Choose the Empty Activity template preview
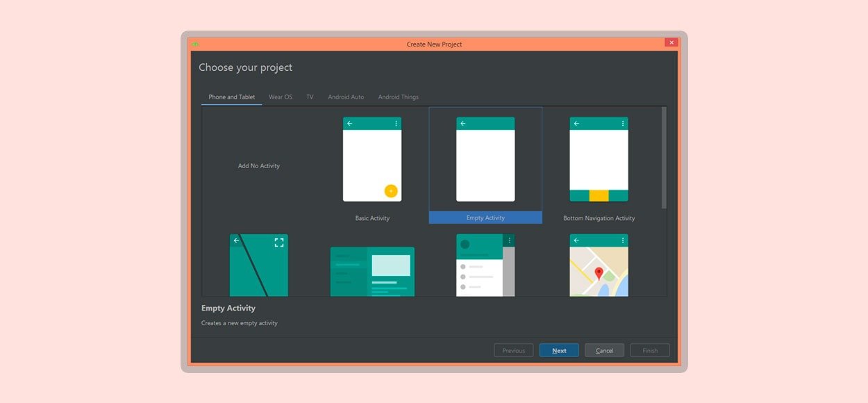The width and height of the screenshot is (868, 403). (x=485, y=160)
